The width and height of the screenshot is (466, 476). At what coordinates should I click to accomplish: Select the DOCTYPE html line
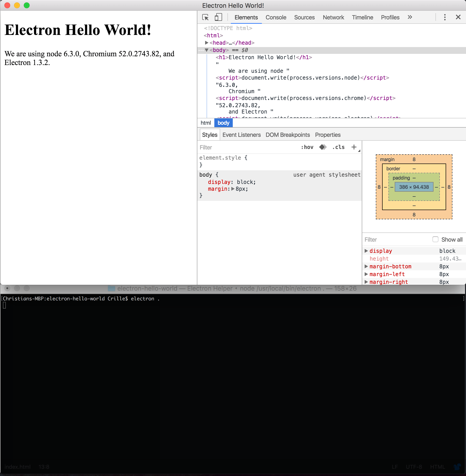pos(228,28)
